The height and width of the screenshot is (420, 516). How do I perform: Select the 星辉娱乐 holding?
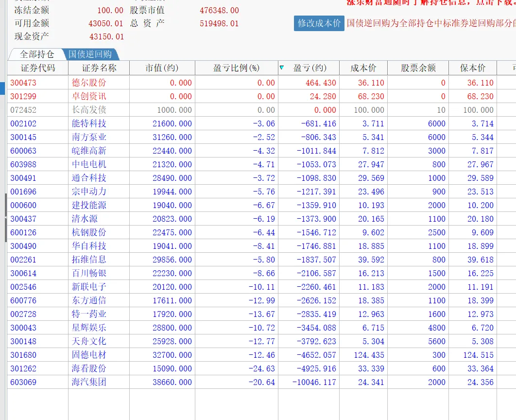(x=89, y=328)
